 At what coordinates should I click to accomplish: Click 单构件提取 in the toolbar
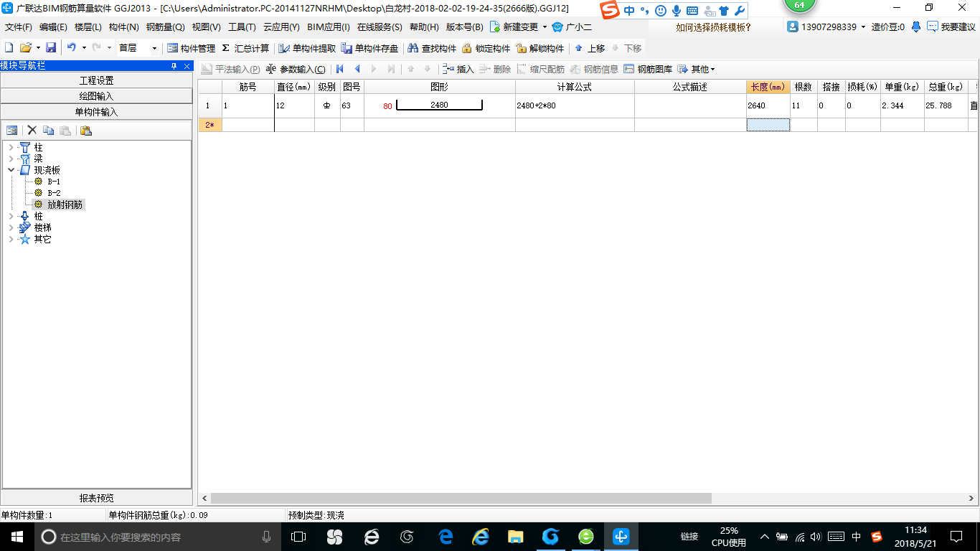point(307,48)
